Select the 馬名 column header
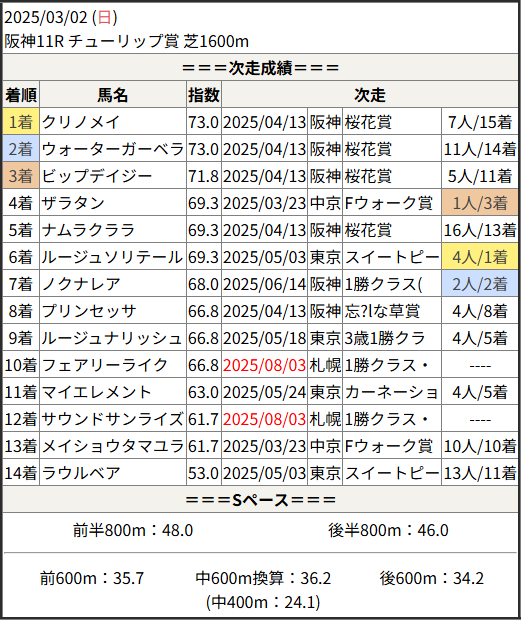 [x=113, y=95]
